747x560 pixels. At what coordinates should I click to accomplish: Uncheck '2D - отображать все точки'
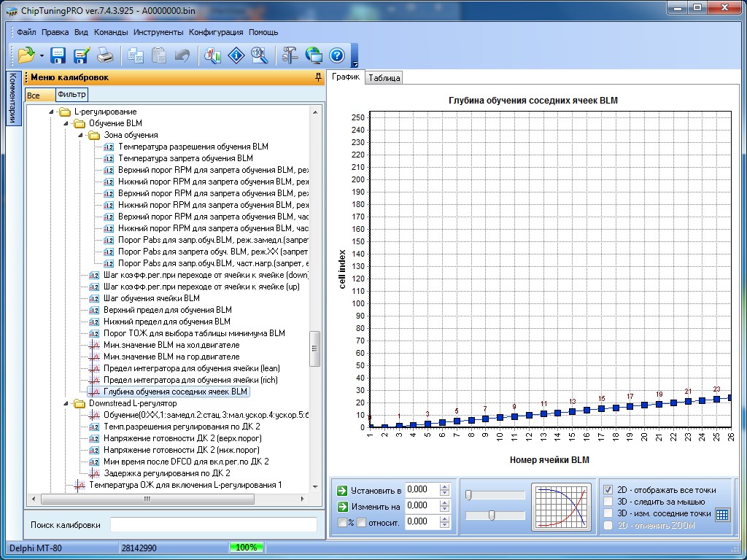[x=608, y=490]
